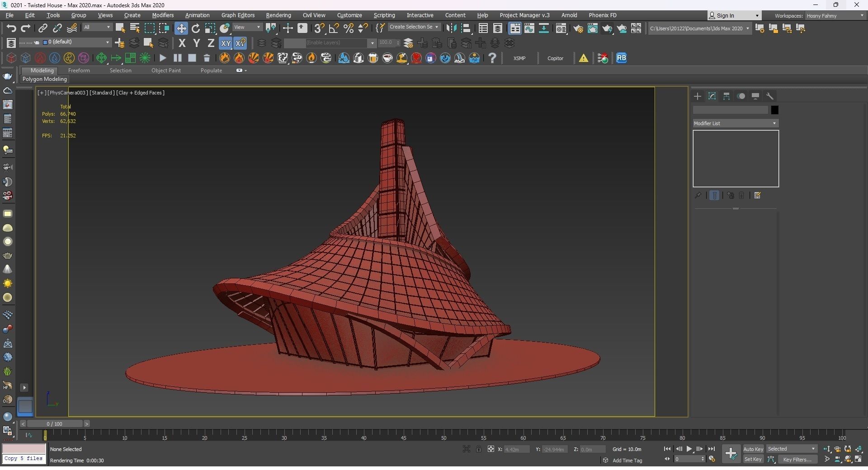Toggle the selection lock padlock

[478, 449]
